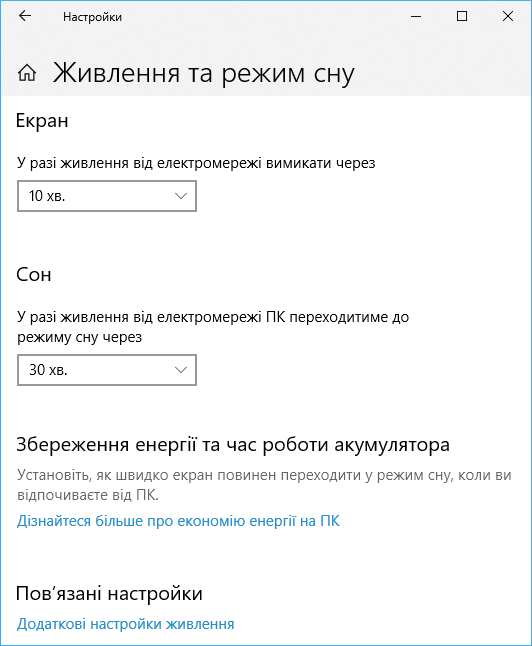Click the chevron in the 10 хв. box

(181, 196)
